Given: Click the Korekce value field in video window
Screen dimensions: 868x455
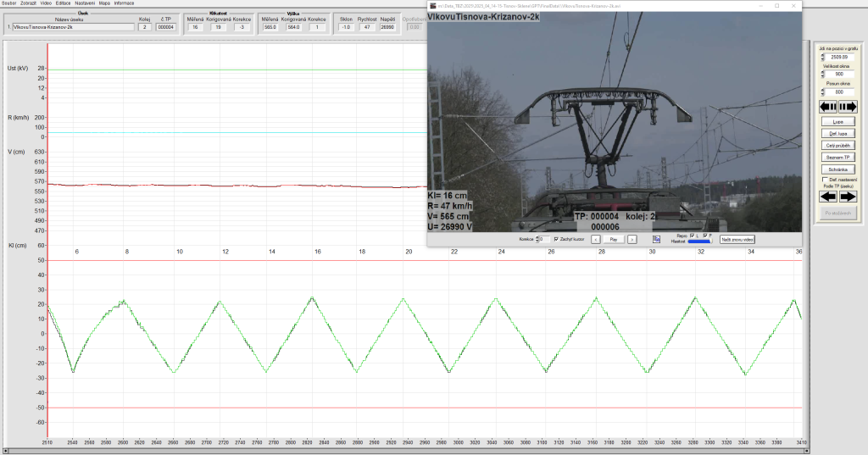Looking at the screenshot, I should pyautogui.click(x=545, y=239).
